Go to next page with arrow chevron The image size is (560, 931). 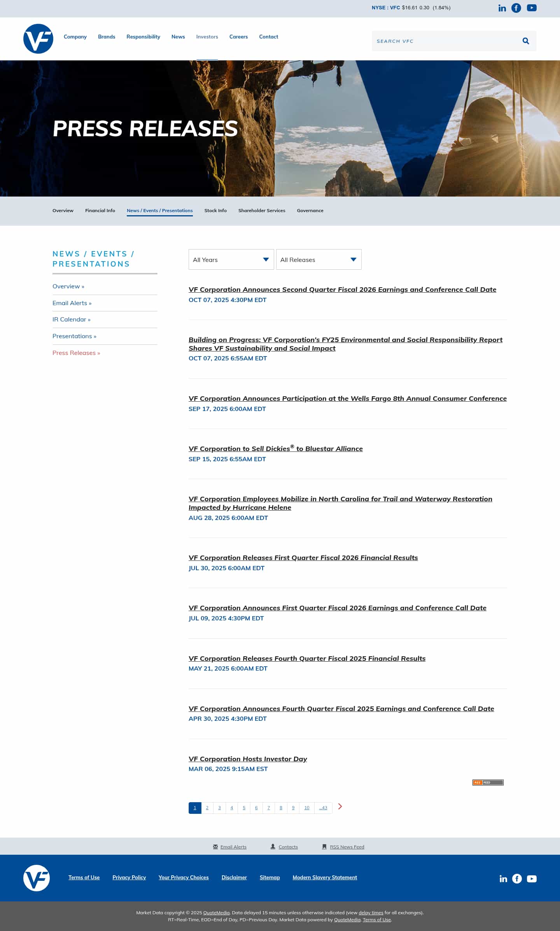pyautogui.click(x=340, y=806)
